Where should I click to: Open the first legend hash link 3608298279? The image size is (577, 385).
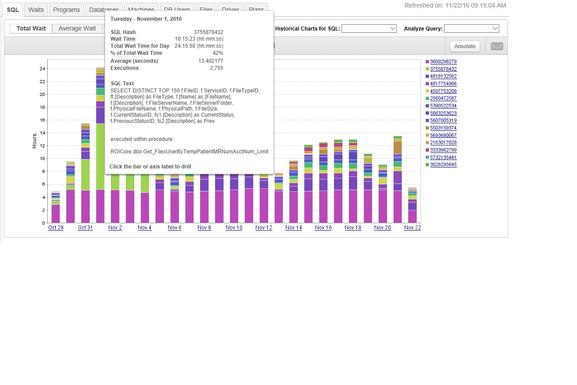pyautogui.click(x=443, y=62)
